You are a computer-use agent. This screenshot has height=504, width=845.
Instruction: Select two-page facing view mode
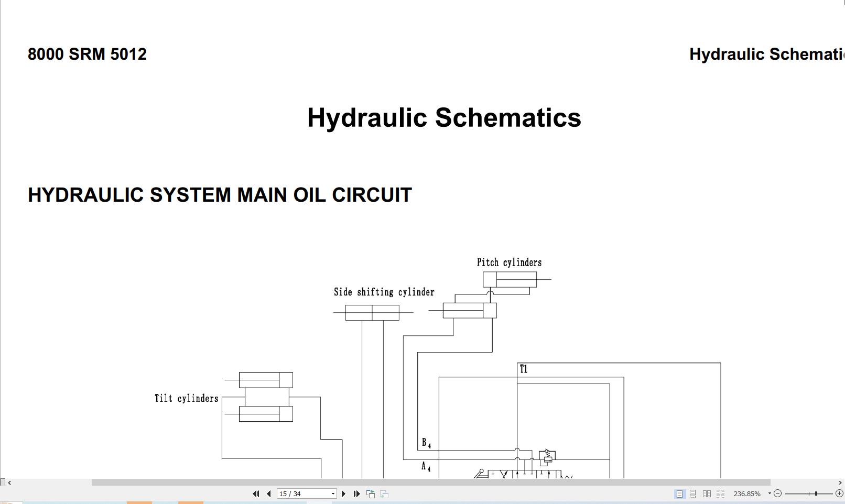coord(707,494)
